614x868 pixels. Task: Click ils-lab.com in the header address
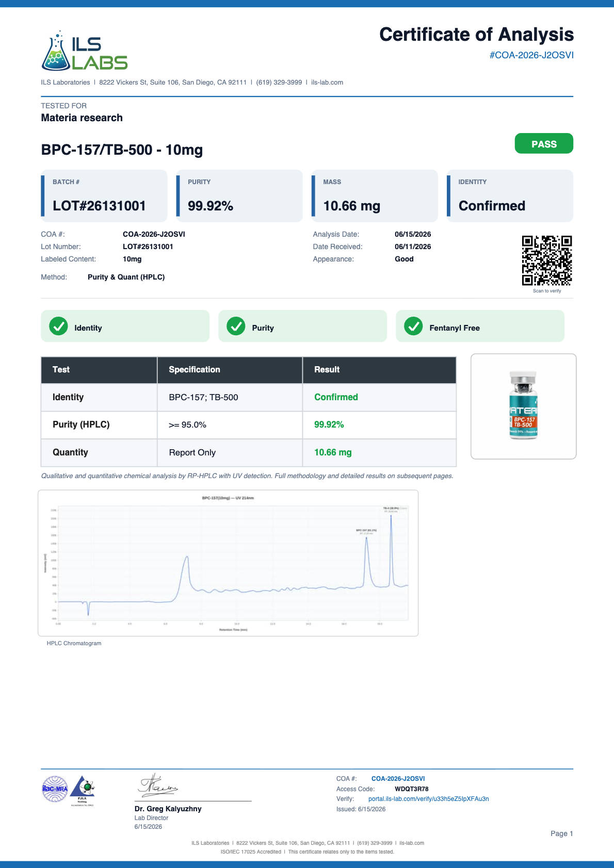[x=327, y=83]
